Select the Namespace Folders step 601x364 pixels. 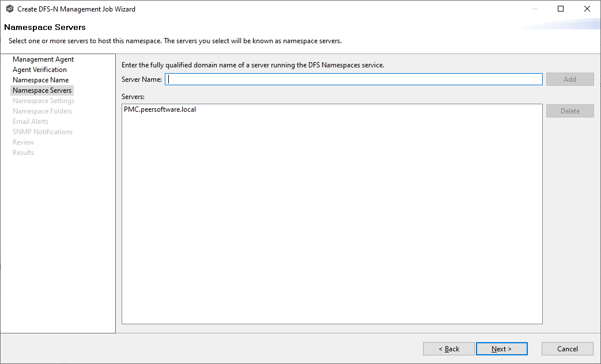pos(42,111)
